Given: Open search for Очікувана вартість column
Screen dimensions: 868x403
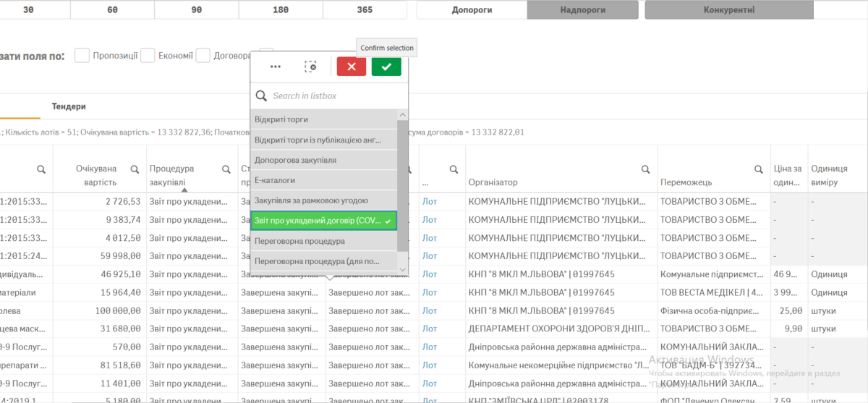Looking at the screenshot, I should pos(135,169).
